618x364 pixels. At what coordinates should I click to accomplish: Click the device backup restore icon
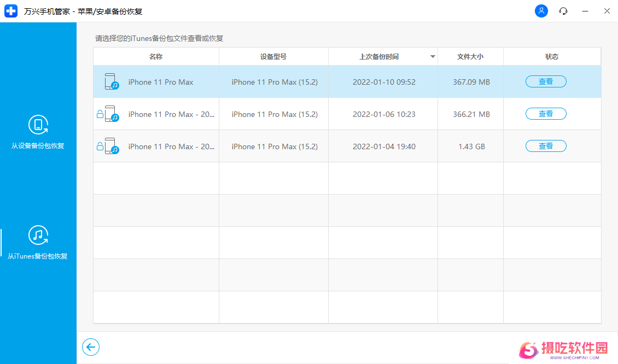[x=38, y=125]
